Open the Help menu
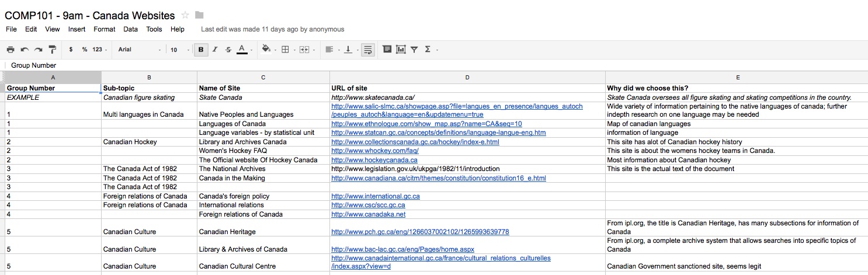 pos(178,29)
